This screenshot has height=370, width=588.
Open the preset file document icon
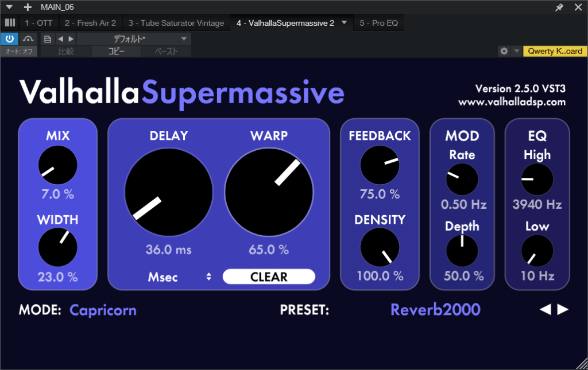coord(48,39)
